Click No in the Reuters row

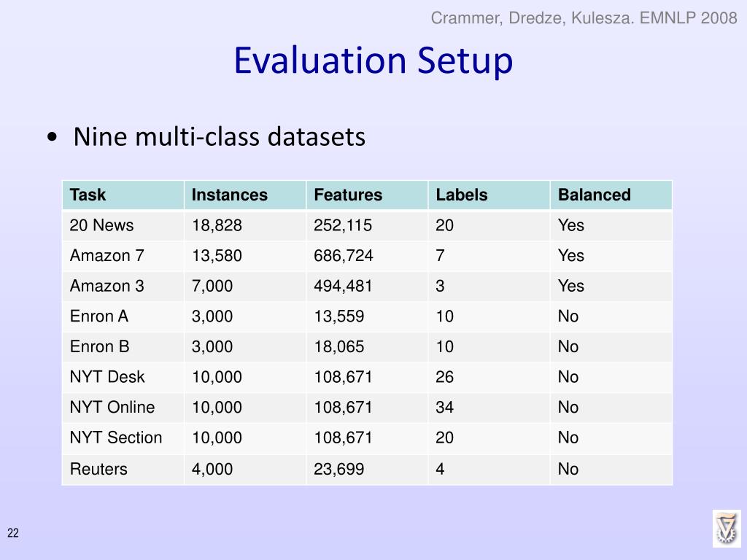(568, 469)
